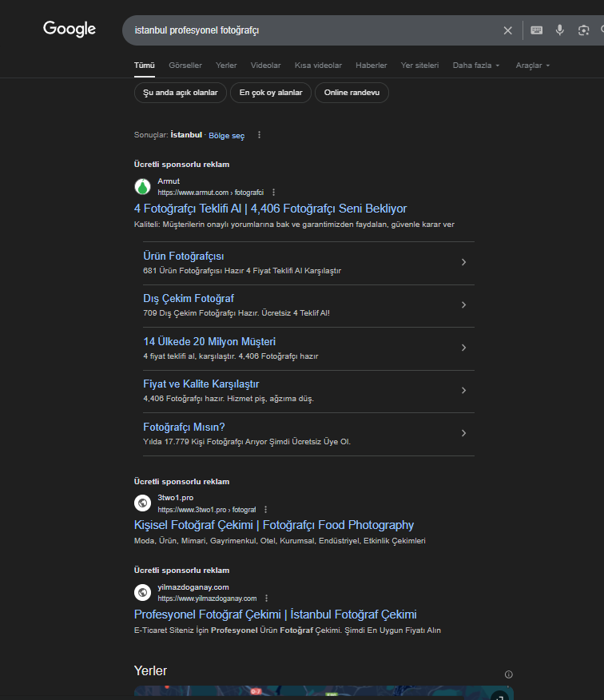Expand the Fotoğrafçı Mısın? chevron

pos(464,433)
